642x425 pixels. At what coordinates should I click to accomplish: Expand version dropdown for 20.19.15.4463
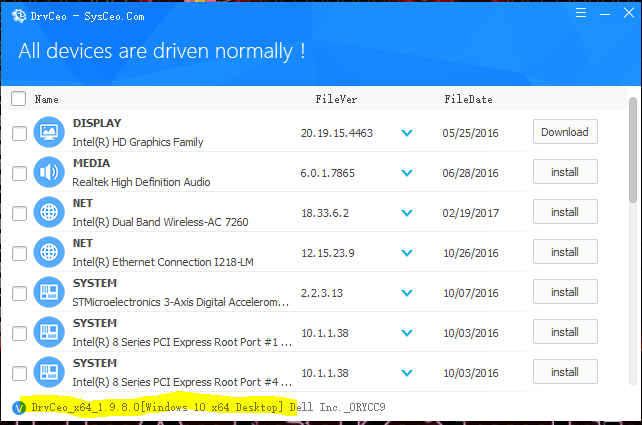pyautogui.click(x=407, y=133)
